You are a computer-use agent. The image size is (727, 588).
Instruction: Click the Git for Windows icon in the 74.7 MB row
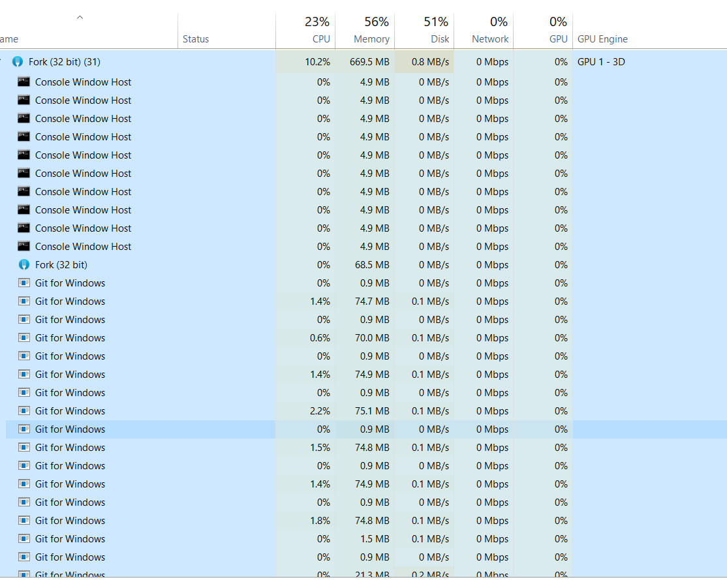point(24,302)
